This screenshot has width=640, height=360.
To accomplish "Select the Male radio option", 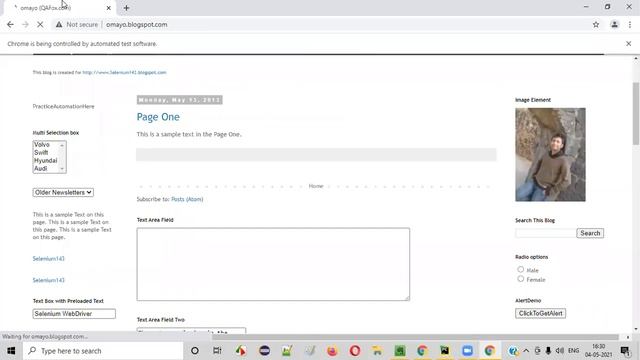I will [520, 269].
